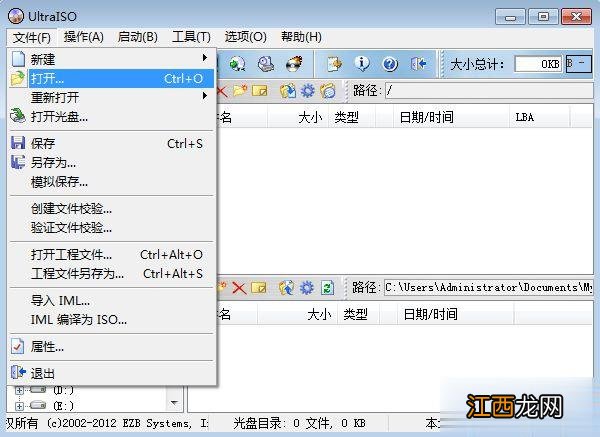The image size is (600, 437).
Task: Choose 退出 menu entry
Action: 112,373
